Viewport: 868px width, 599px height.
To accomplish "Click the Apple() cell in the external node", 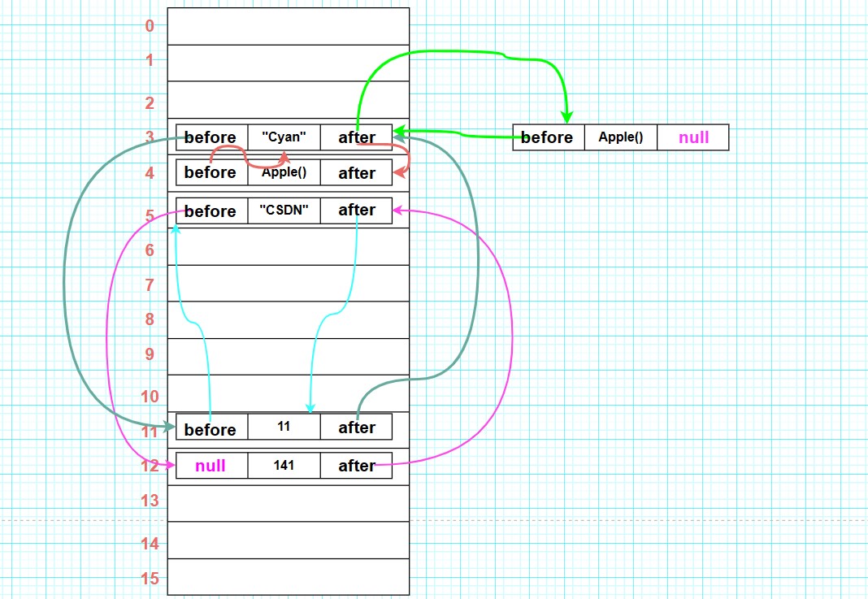I will [621, 137].
